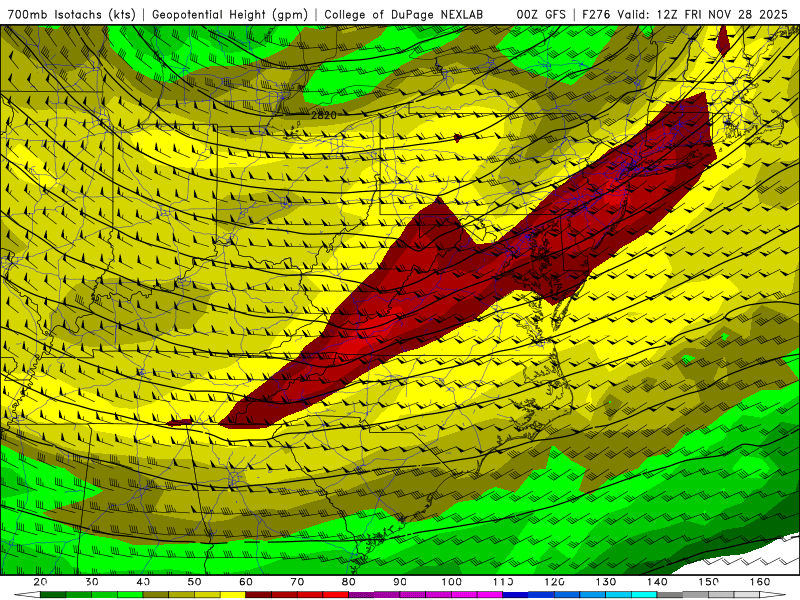The height and width of the screenshot is (600, 800).
Task: Click the "160" color scale value
Action: [760, 582]
